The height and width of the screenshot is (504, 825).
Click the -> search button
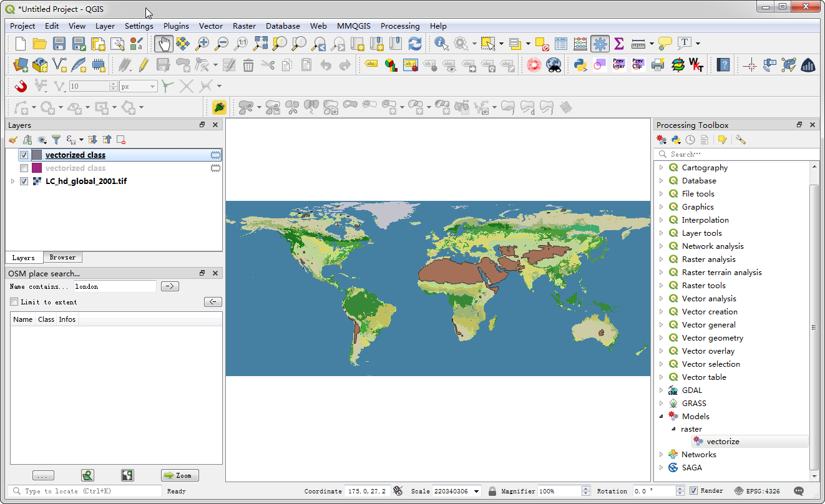[x=170, y=286]
